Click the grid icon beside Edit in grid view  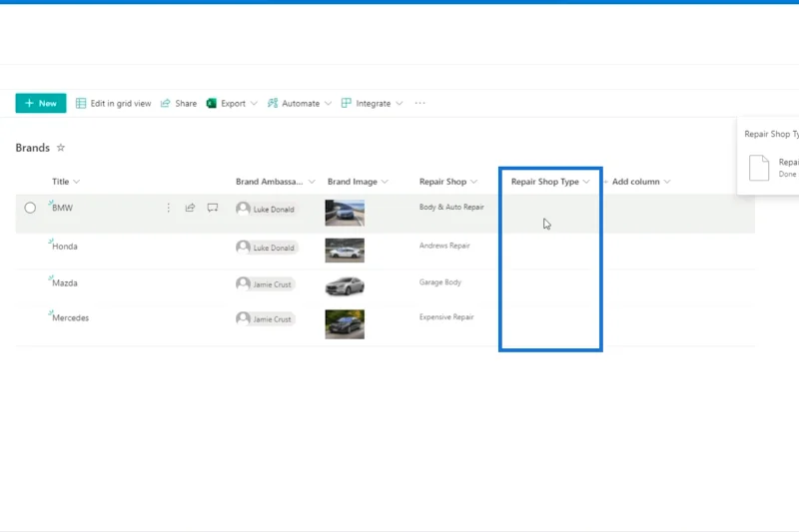[81, 104]
